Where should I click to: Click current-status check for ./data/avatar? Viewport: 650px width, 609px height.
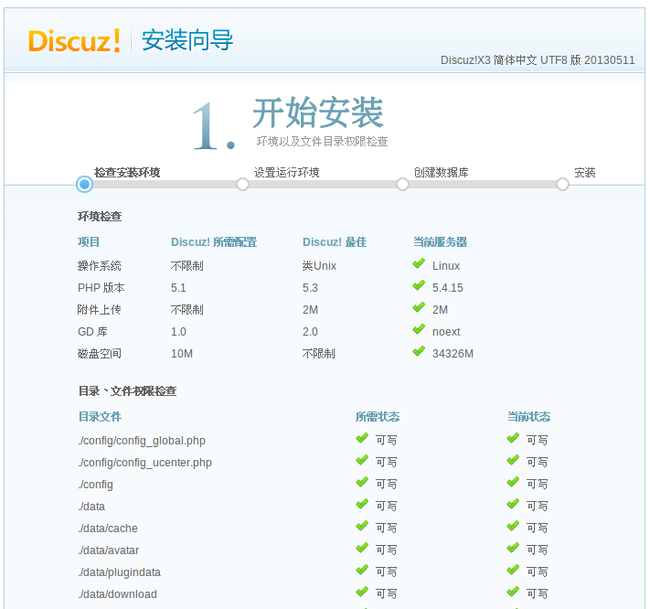(513, 548)
